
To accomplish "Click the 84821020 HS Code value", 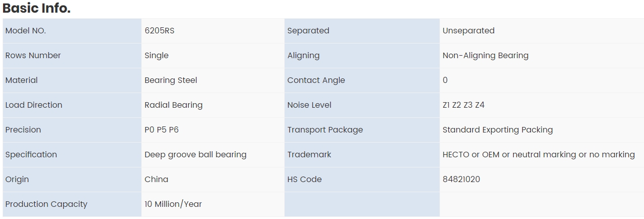I will pyautogui.click(x=461, y=180).
